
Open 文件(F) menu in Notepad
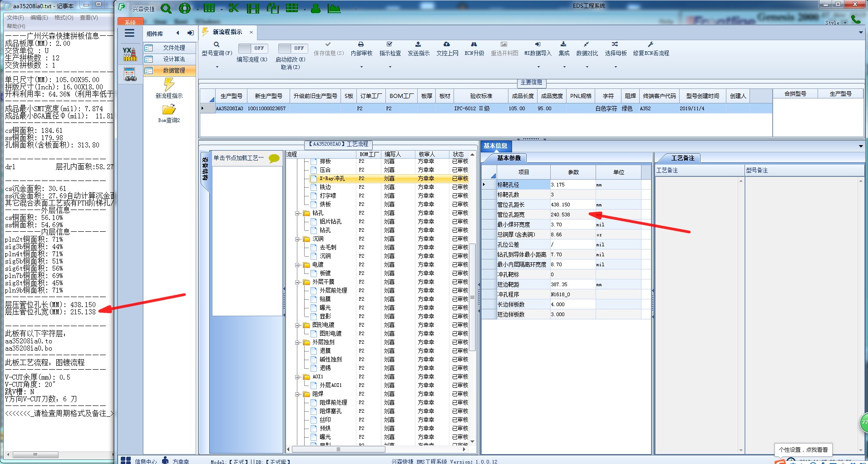pos(15,18)
